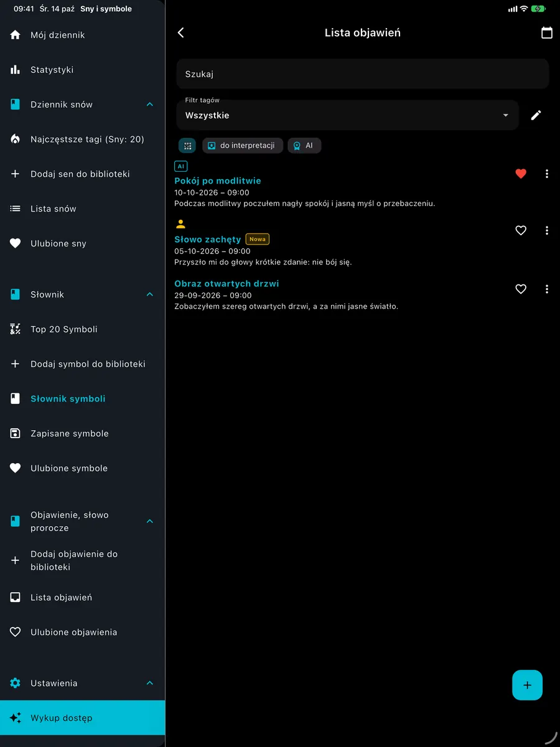Screen dimensions: 560x747
Task: Click the pencil edit tags icon
Action: (x=536, y=115)
